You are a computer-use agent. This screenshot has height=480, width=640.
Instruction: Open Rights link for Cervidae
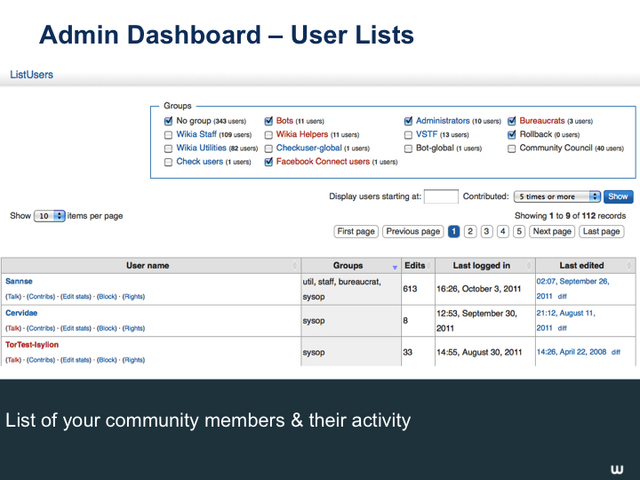point(133,329)
